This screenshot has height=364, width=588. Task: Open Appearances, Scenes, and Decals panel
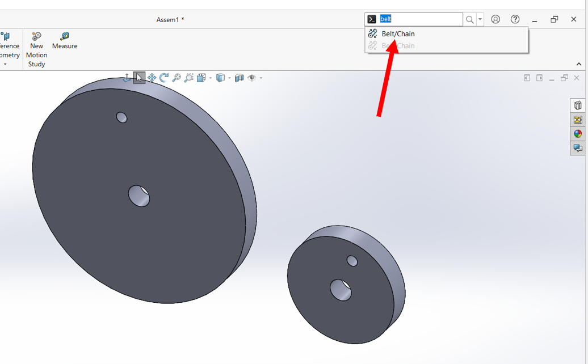(577, 133)
